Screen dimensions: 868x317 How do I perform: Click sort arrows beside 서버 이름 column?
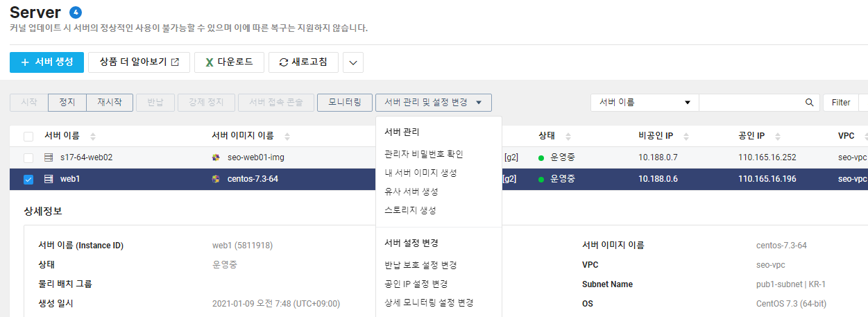(93, 137)
